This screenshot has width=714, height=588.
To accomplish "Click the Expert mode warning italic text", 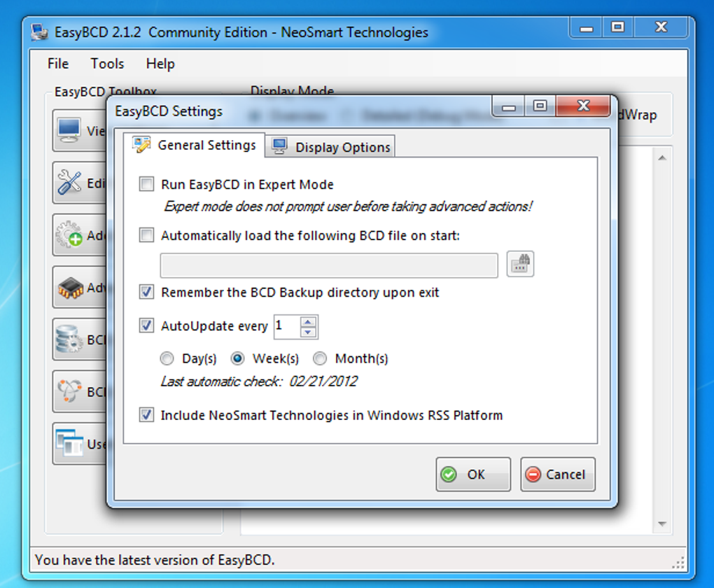I will click(x=348, y=206).
